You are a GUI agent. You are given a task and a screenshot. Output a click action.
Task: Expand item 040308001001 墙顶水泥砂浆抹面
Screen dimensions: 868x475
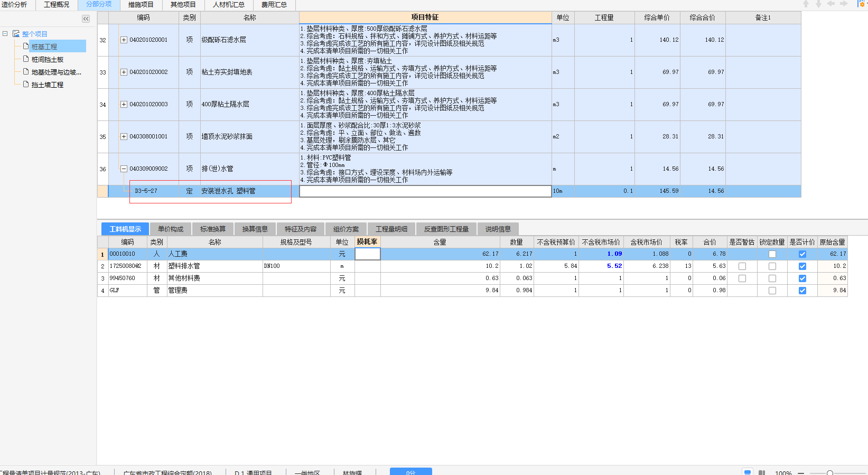[124, 136]
